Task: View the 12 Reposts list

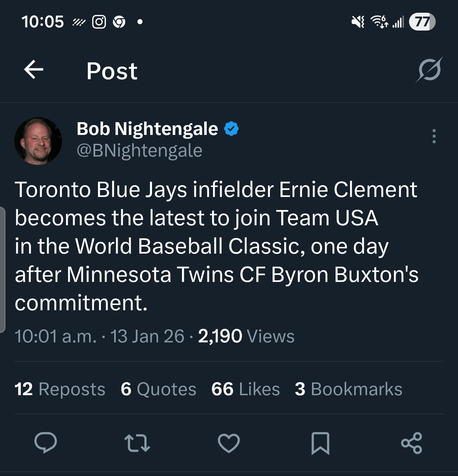Action: pos(60,389)
